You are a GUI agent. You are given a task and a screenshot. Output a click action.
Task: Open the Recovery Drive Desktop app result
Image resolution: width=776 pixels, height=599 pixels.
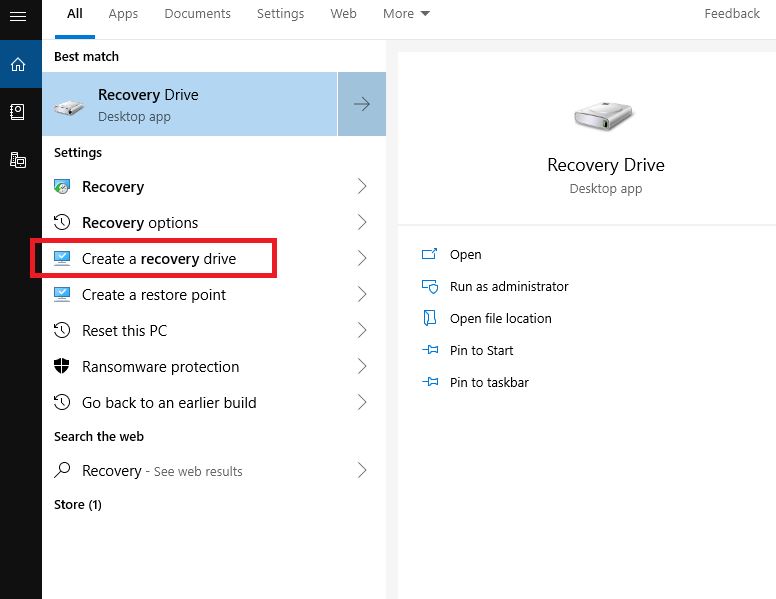[190, 104]
